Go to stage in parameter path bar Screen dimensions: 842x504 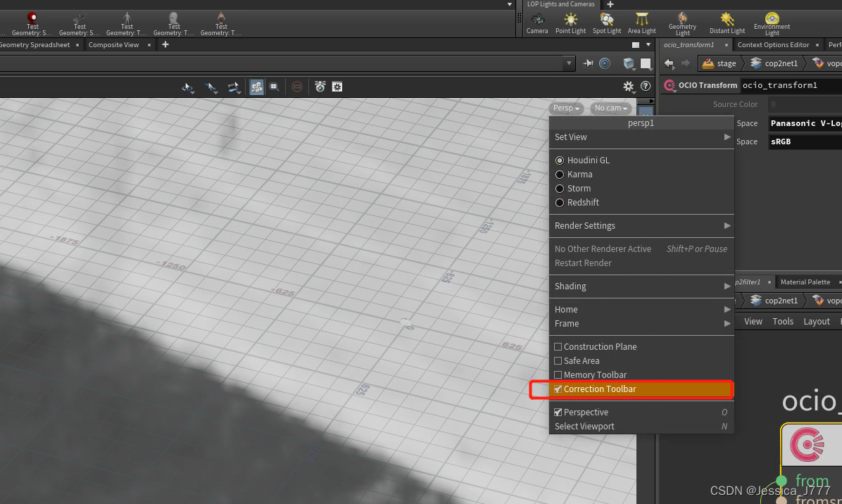720,63
